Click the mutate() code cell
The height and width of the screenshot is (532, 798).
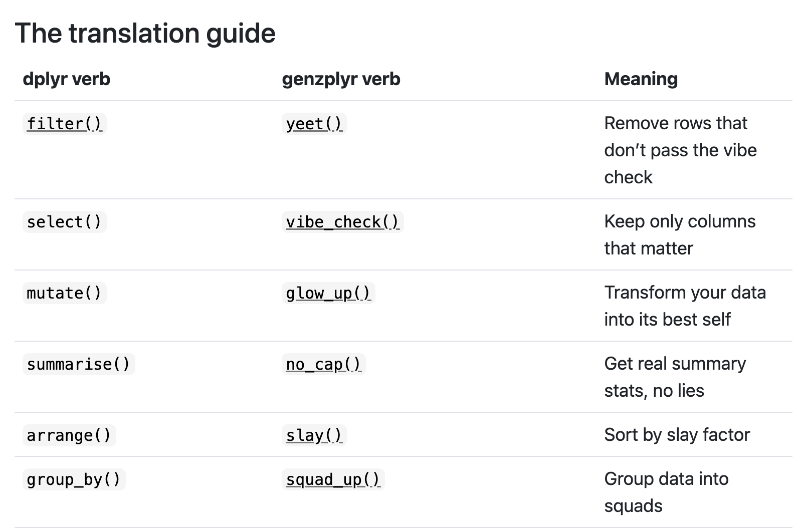(x=64, y=293)
